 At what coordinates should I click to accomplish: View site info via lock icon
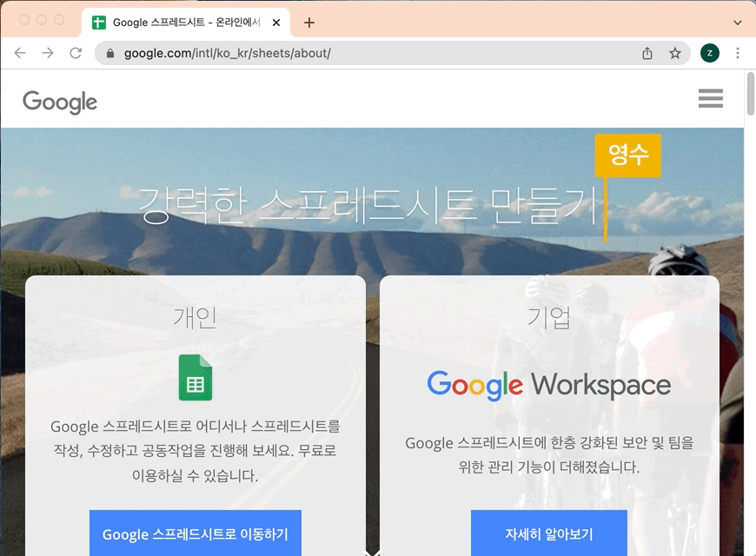tap(110, 54)
